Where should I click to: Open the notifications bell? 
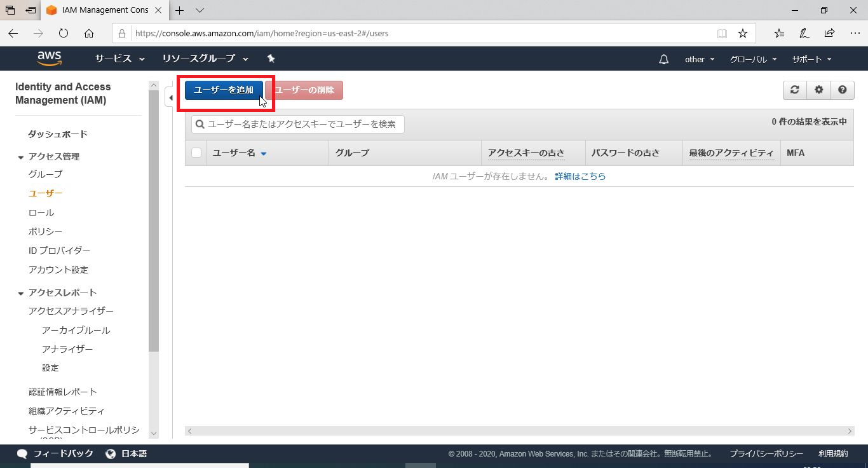pyautogui.click(x=664, y=59)
